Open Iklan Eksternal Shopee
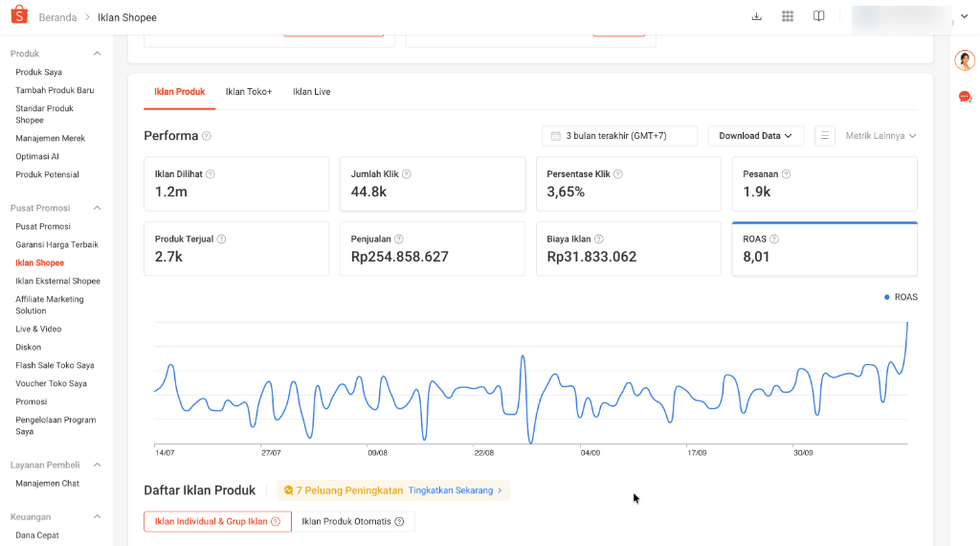Screen dimensions: 980x546 coord(58,282)
